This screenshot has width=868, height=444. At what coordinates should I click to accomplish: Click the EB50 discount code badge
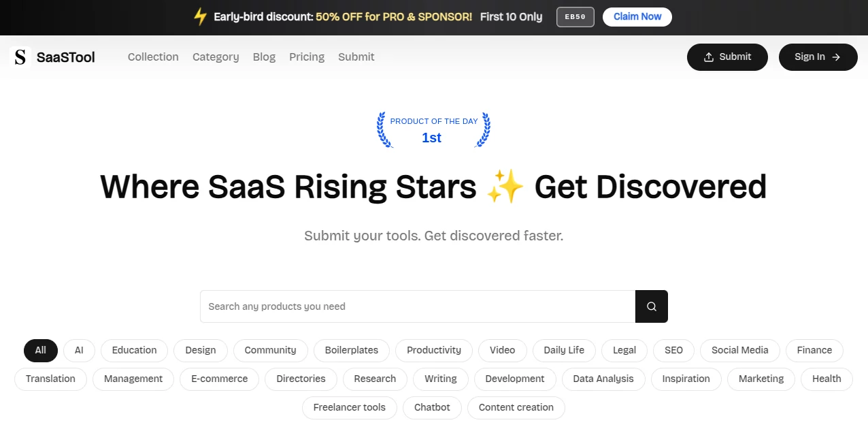pyautogui.click(x=575, y=17)
